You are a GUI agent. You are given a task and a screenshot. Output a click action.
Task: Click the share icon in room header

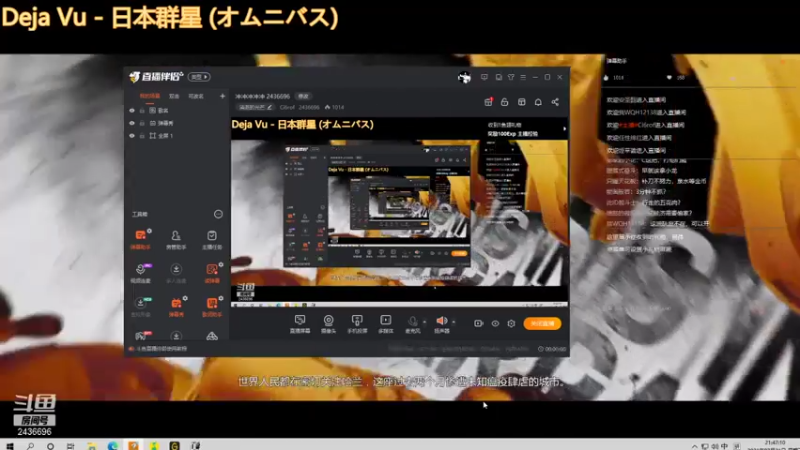click(x=555, y=102)
